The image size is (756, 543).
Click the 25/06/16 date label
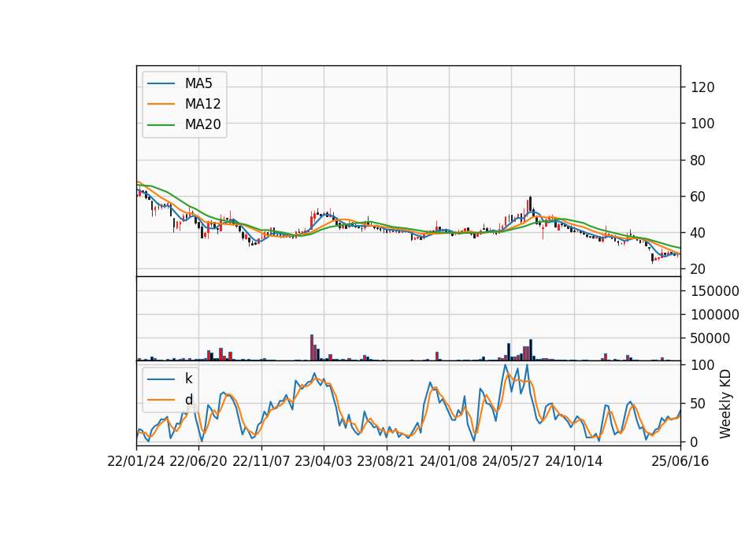click(680, 461)
